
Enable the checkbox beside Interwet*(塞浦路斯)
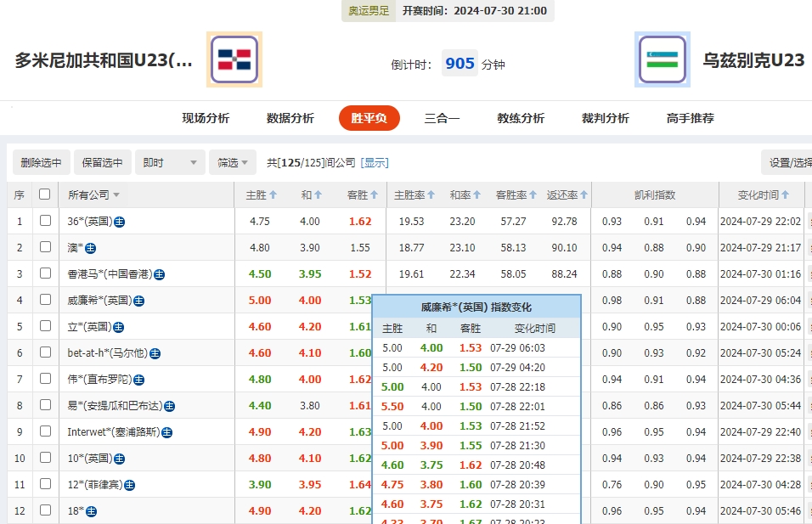coord(44,431)
